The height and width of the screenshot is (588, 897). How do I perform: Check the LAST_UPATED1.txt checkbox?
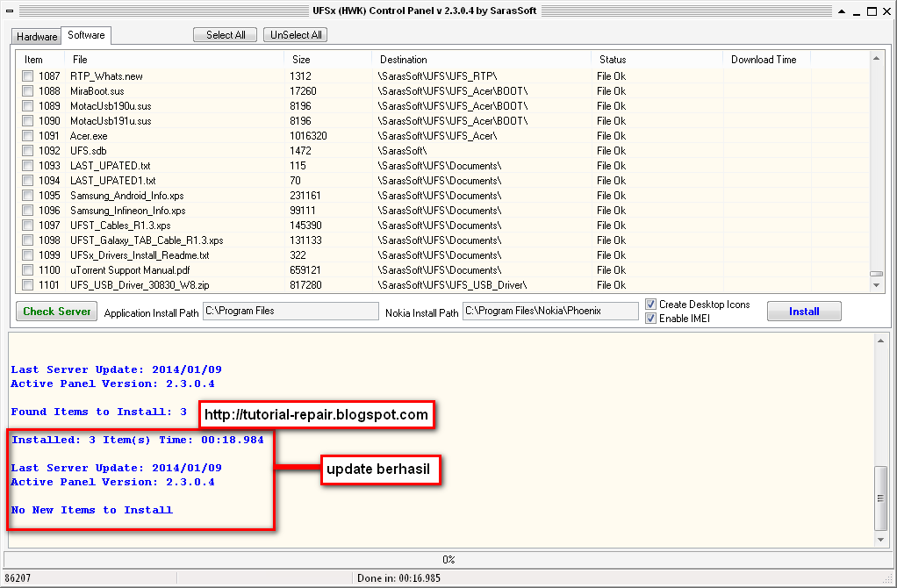(x=27, y=180)
